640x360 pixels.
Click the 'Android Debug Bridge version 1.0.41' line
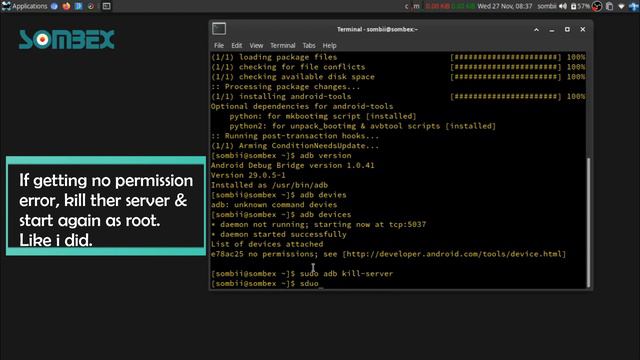tap(292, 165)
